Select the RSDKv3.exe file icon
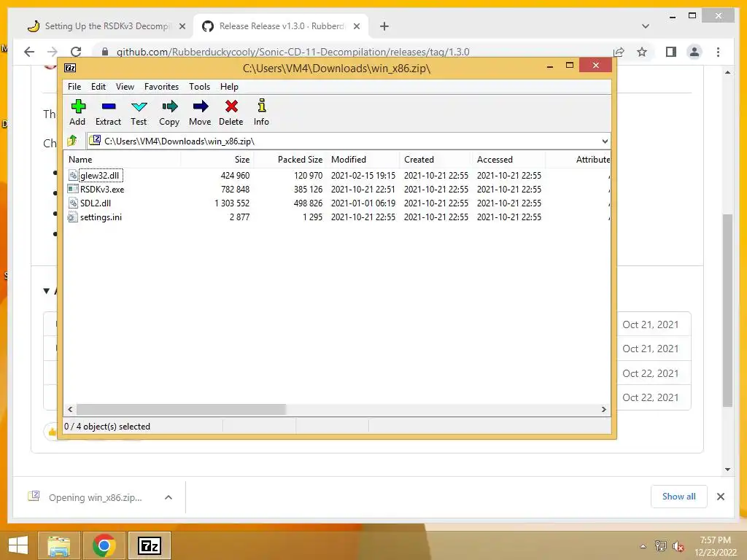 click(x=73, y=189)
